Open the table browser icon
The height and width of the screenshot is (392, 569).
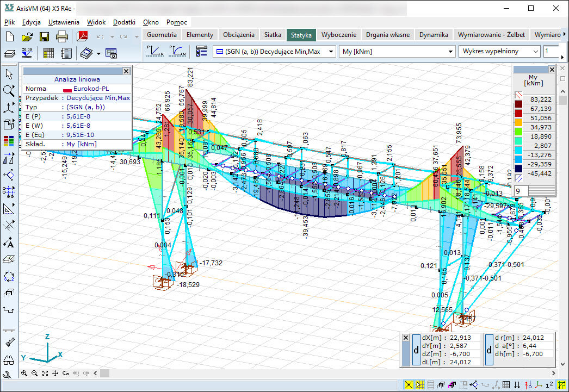coord(48,53)
